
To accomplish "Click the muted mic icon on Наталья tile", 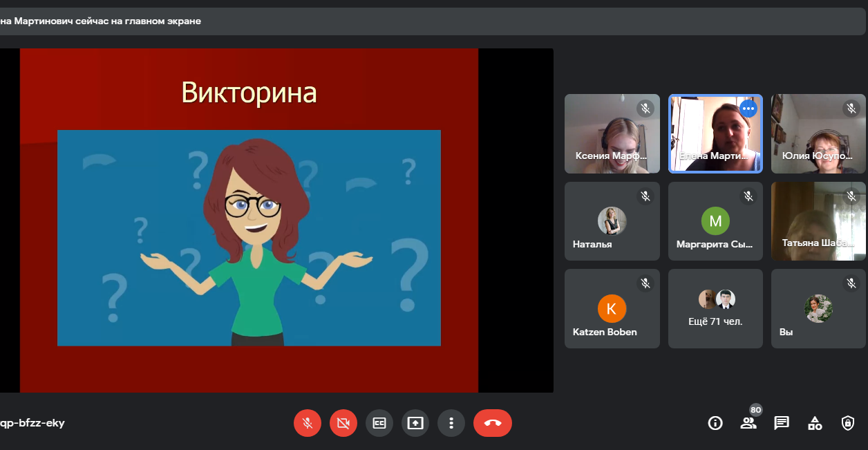I will point(645,196).
